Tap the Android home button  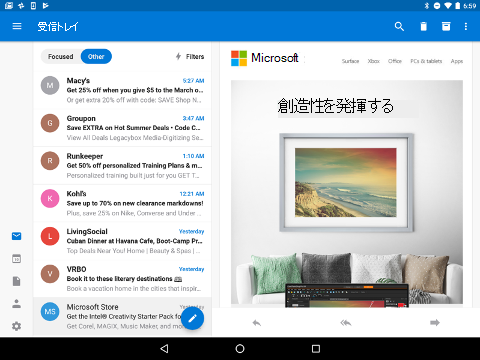240,349
